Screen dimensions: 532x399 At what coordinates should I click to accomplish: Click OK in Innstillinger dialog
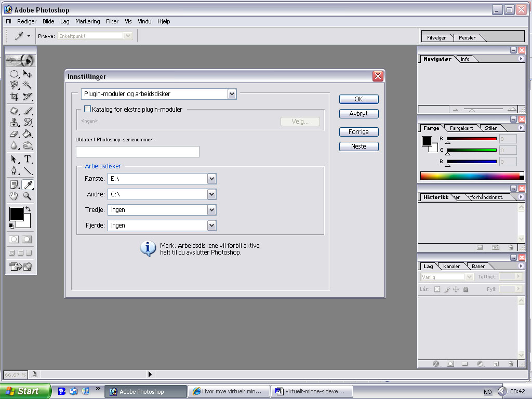[358, 99]
